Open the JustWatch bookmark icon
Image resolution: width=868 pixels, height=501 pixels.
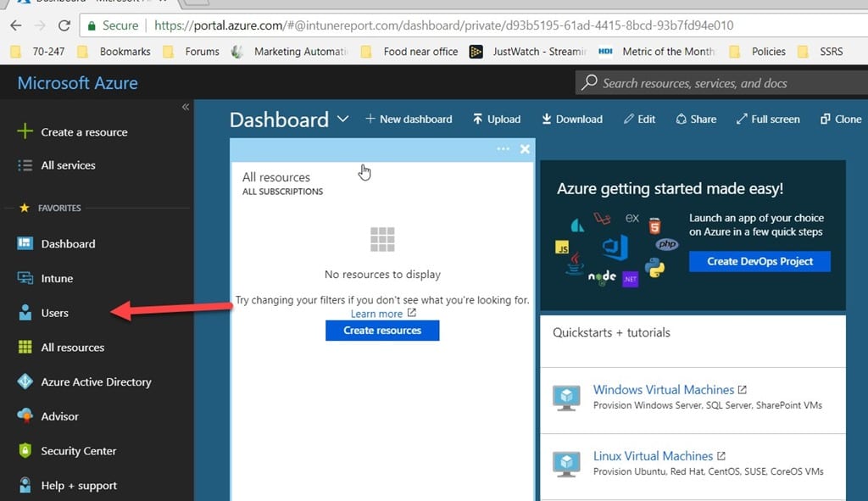pos(476,52)
